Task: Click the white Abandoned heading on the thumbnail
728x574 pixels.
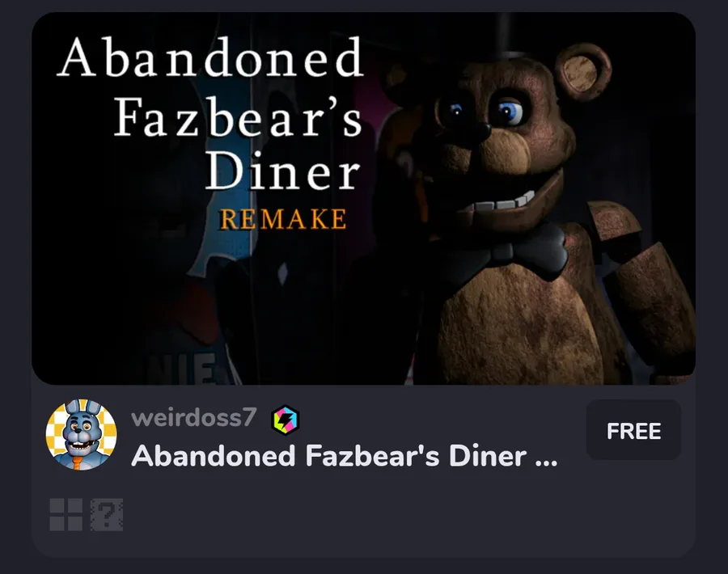Action: point(210,58)
